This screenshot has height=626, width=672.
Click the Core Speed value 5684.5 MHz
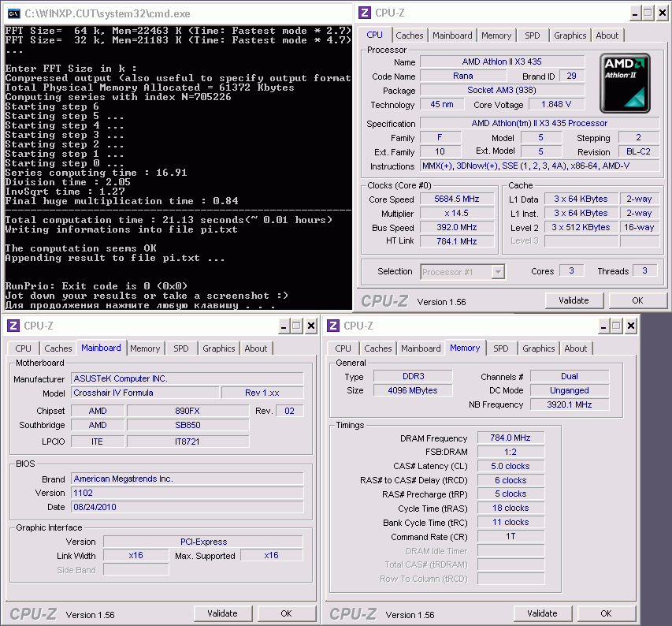click(x=457, y=199)
